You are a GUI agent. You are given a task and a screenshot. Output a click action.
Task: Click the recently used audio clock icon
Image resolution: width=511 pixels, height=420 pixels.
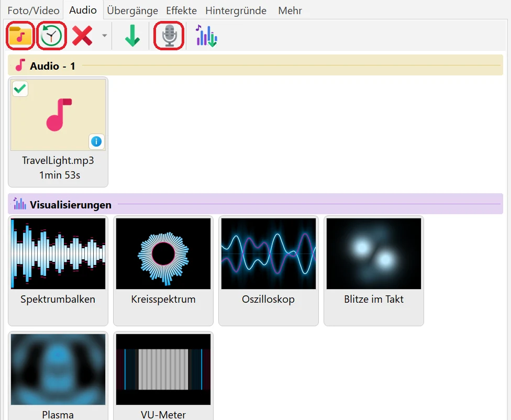[51, 36]
